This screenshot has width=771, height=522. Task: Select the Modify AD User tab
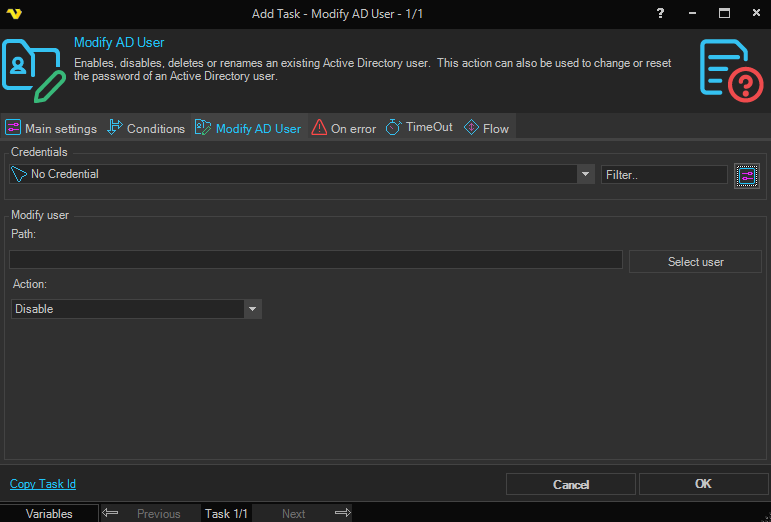[x=248, y=128]
